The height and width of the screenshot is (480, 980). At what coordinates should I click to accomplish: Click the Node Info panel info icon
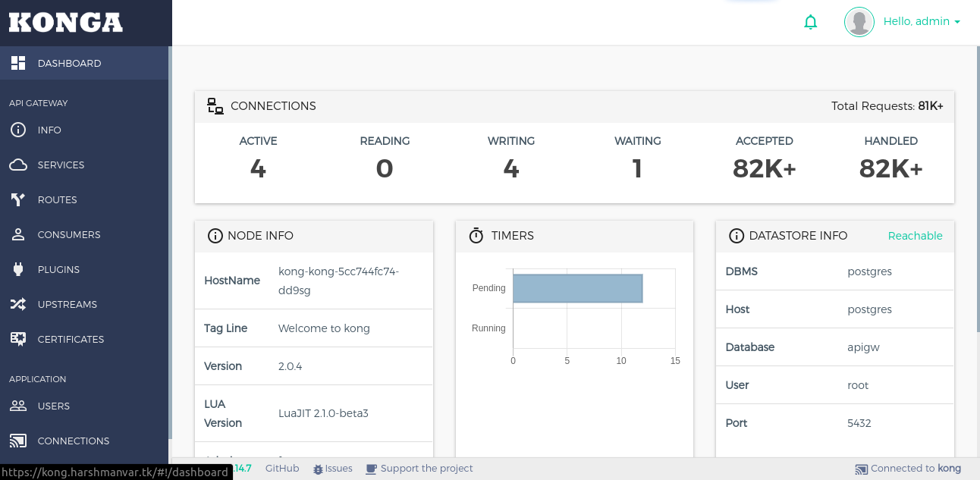pos(215,236)
